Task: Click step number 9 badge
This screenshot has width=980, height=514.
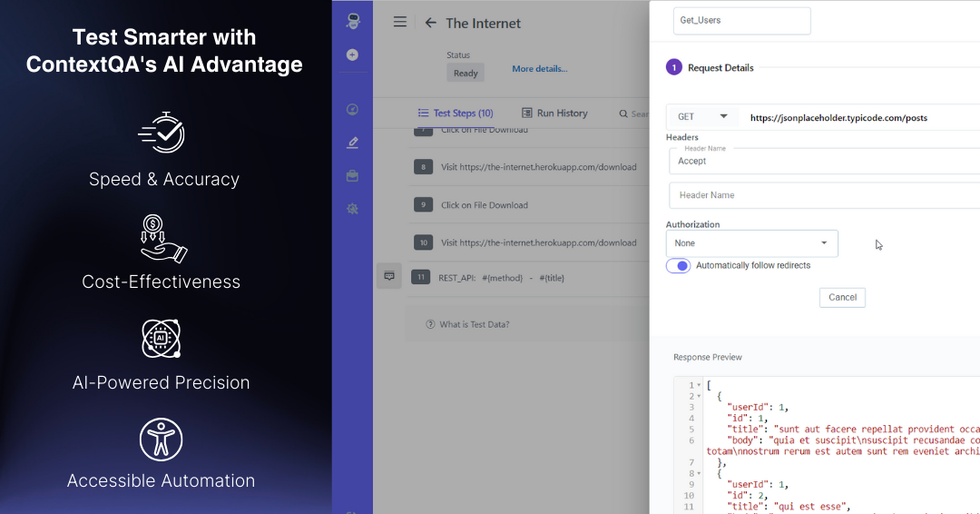Action: (423, 204)
